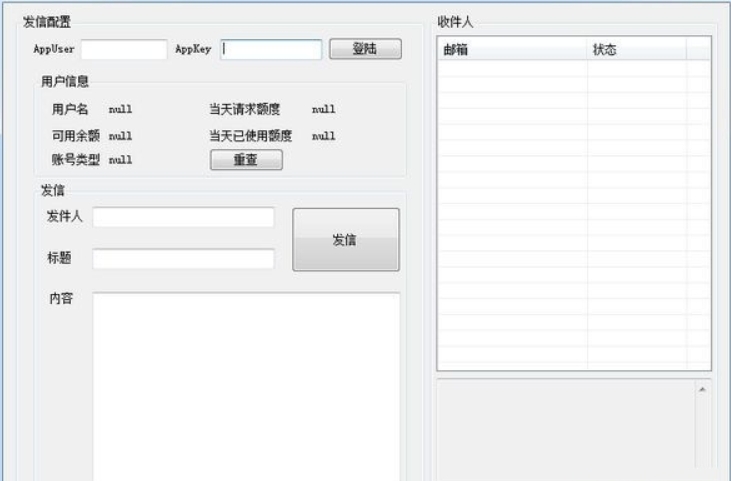Image resolution: width=731 pixels, height=481 pixels.
Task: Select the 账号类型 label text
Action: pyautogui.click(x=76, y=160)
